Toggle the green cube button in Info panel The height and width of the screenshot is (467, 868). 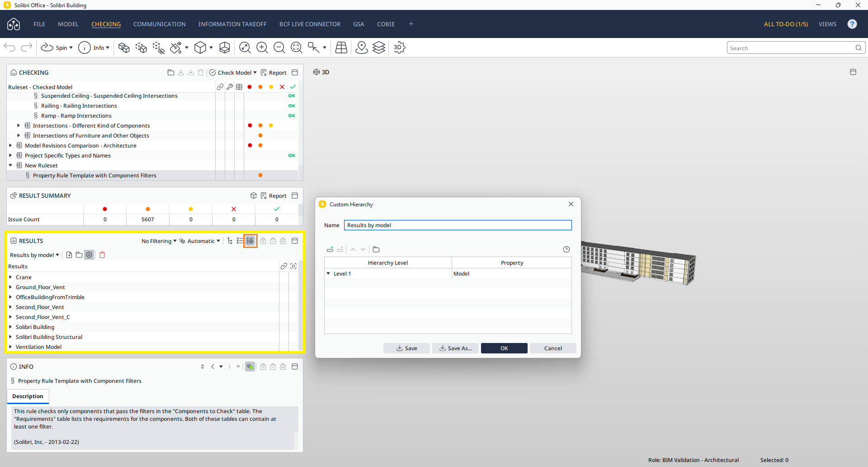250,367
